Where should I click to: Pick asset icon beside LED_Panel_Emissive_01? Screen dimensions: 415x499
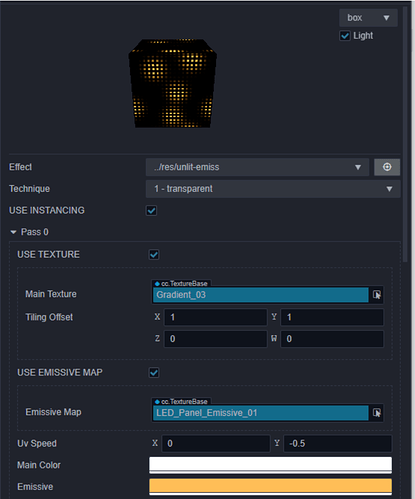(377, 413)
